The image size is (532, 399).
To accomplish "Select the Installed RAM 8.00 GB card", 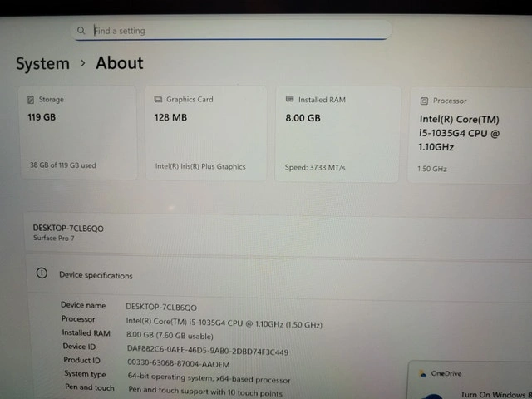I will (337, 133).
